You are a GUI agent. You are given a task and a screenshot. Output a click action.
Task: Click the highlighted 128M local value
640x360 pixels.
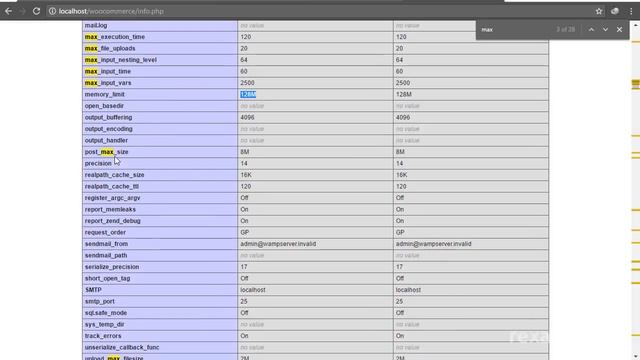point(248,94)
